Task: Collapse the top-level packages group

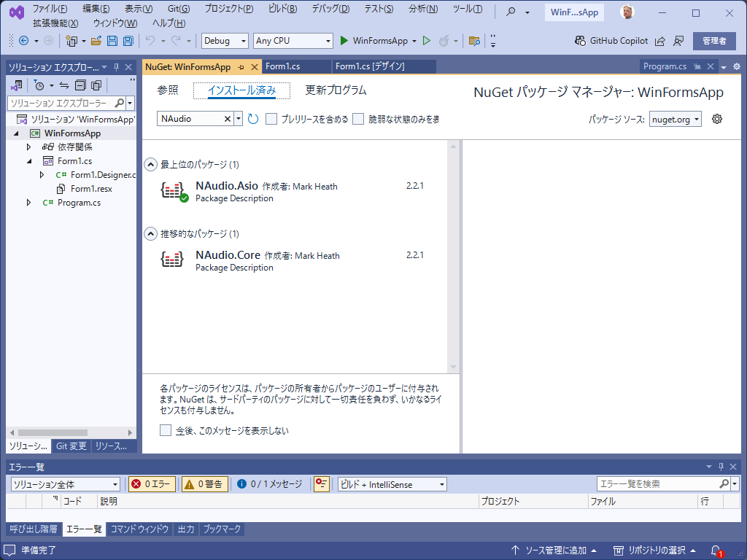Action: [x=150, y=165]
